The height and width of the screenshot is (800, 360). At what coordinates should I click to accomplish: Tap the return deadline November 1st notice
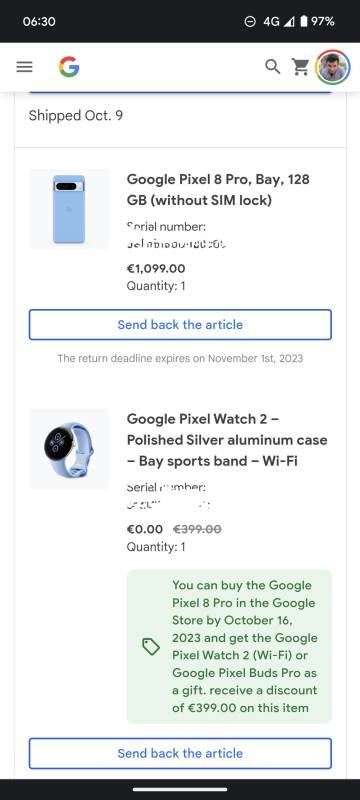point(180,358)
